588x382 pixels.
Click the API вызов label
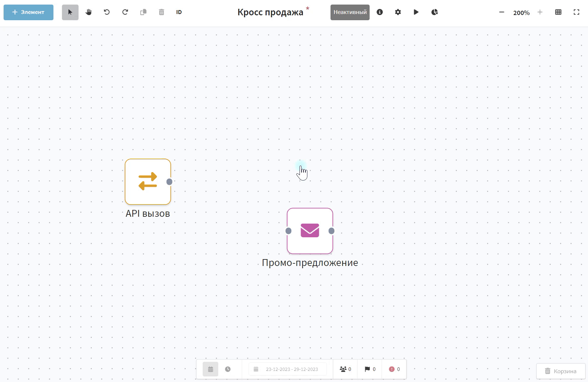pyautogui.click(x=148, y=213)
